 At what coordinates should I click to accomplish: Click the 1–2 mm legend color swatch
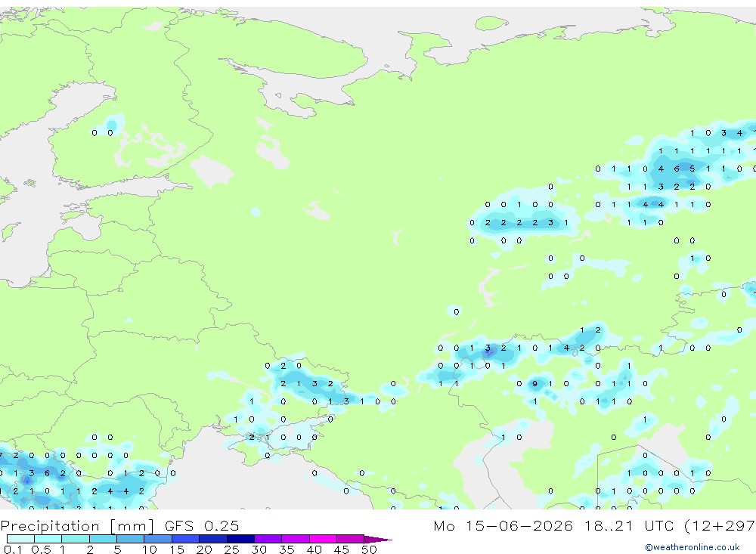point(76,539)
